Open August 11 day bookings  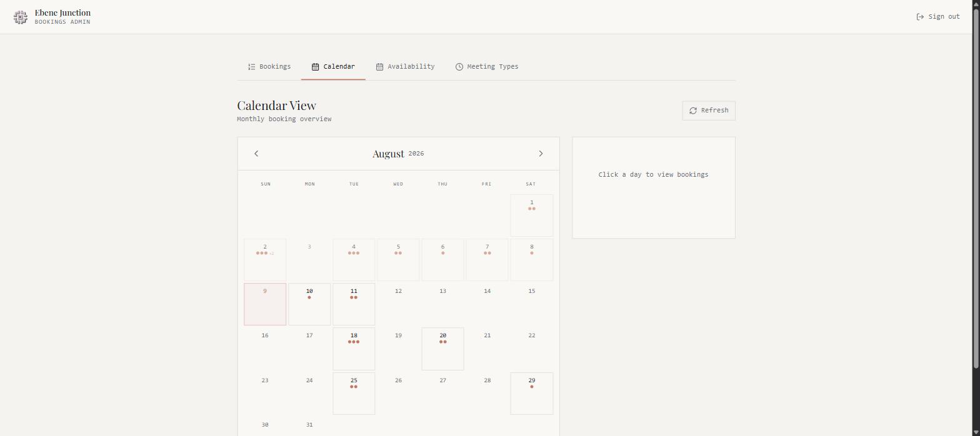[354, 304]
